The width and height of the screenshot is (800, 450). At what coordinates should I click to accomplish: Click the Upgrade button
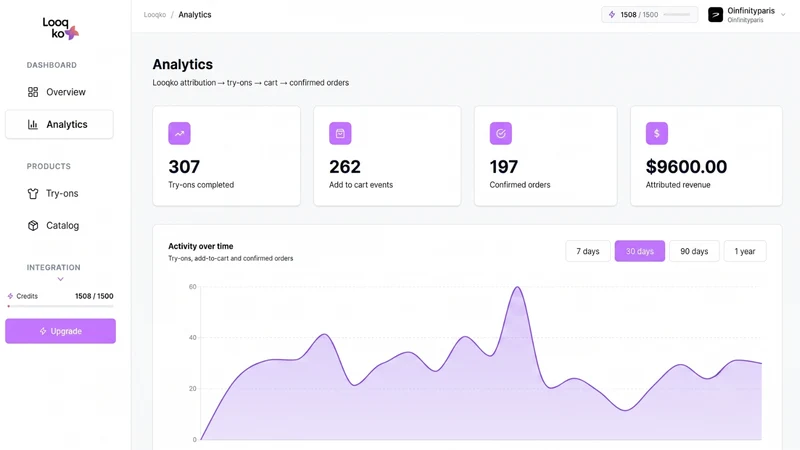61,331
